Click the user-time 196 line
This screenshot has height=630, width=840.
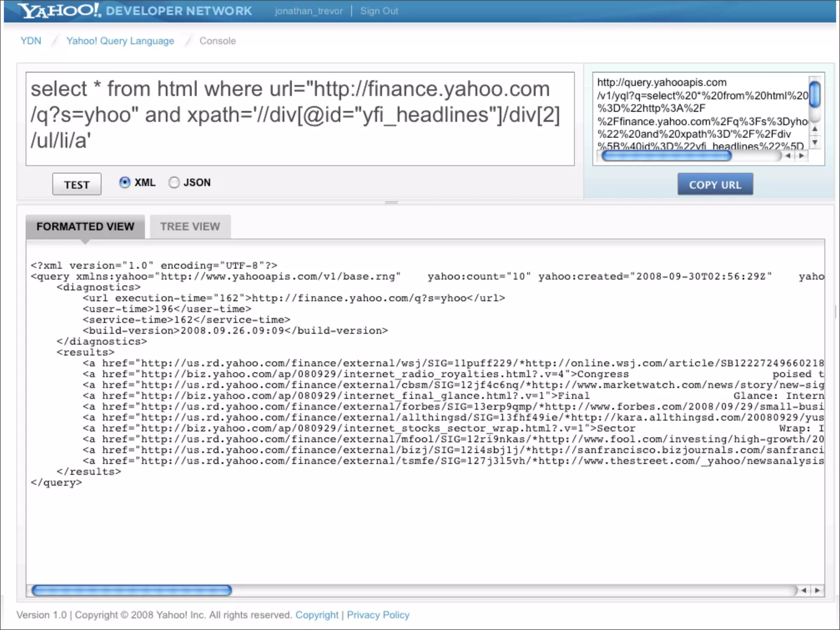[x=167, y=309]
